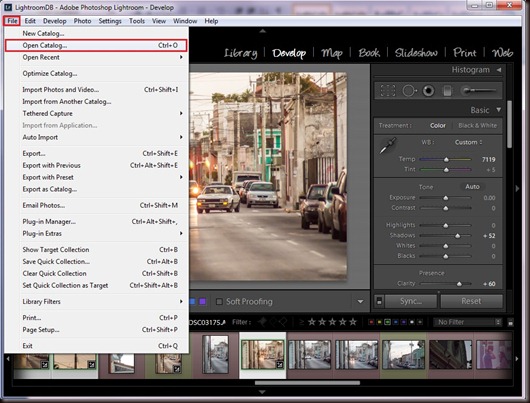Expand the Tethered Capture submenu

point(96,113)
